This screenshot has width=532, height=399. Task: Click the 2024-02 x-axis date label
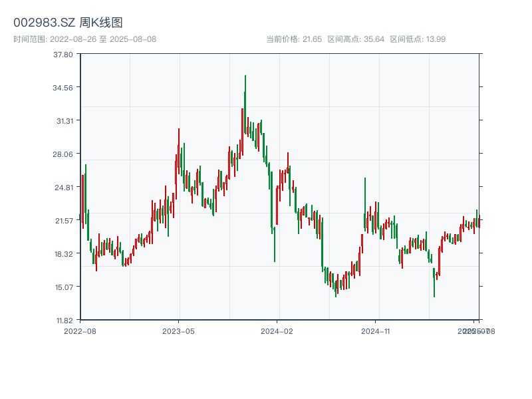(x=277, y=331)
